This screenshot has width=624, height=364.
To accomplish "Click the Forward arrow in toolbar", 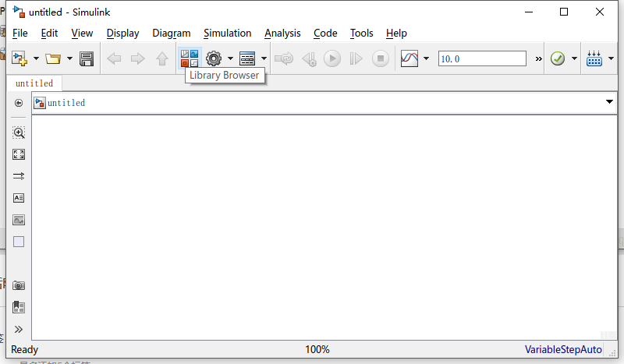I will coord(138,59).
